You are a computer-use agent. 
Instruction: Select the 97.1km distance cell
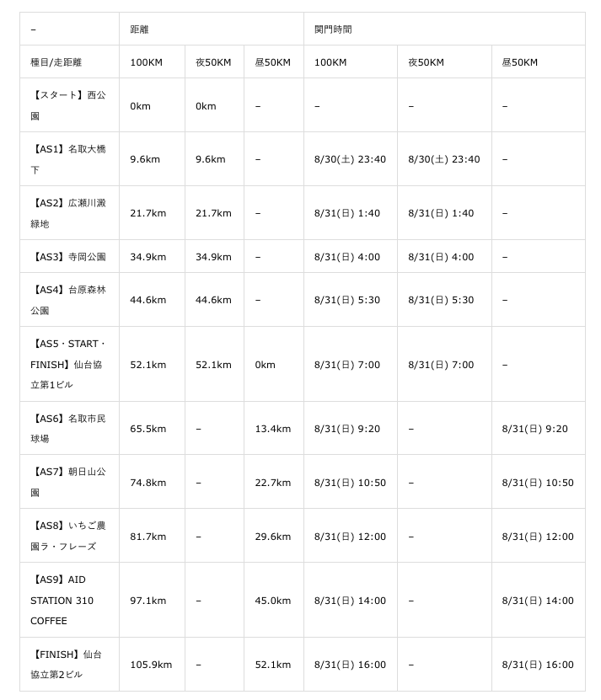point(148,601)
